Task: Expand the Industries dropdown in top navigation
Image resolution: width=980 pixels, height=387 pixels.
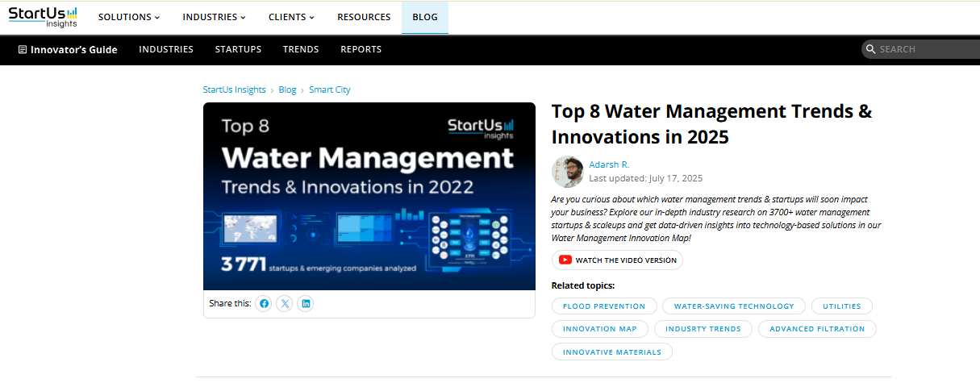Action: point(215,17)
